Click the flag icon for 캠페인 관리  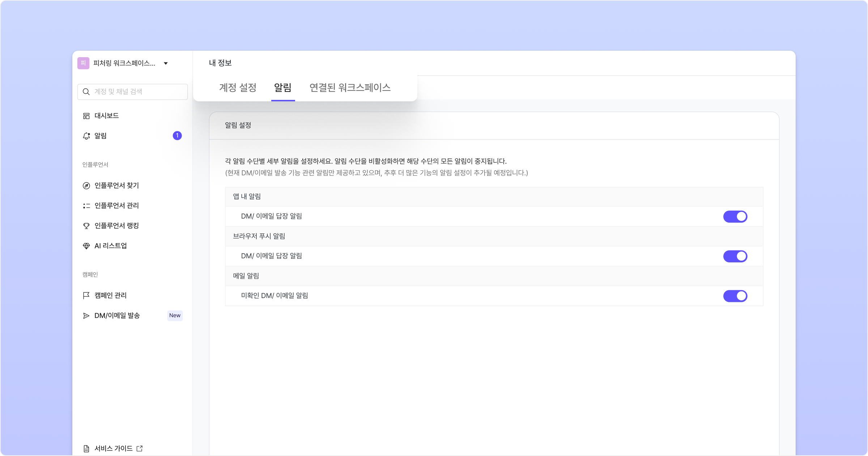(86, 296)
